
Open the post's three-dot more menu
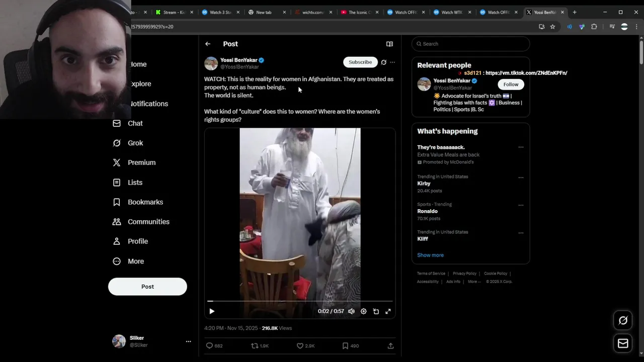(392, 62)
